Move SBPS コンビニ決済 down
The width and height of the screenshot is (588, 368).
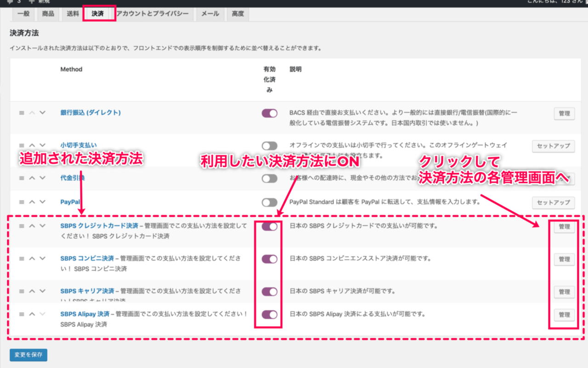pyautogui.click(x=42, y=259)
